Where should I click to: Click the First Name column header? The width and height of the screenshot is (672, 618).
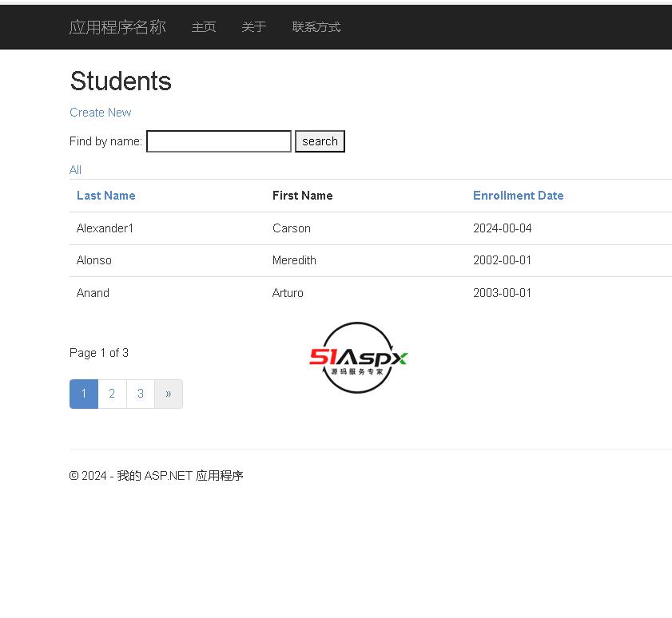pyautogui.click(x=302, y=196)
